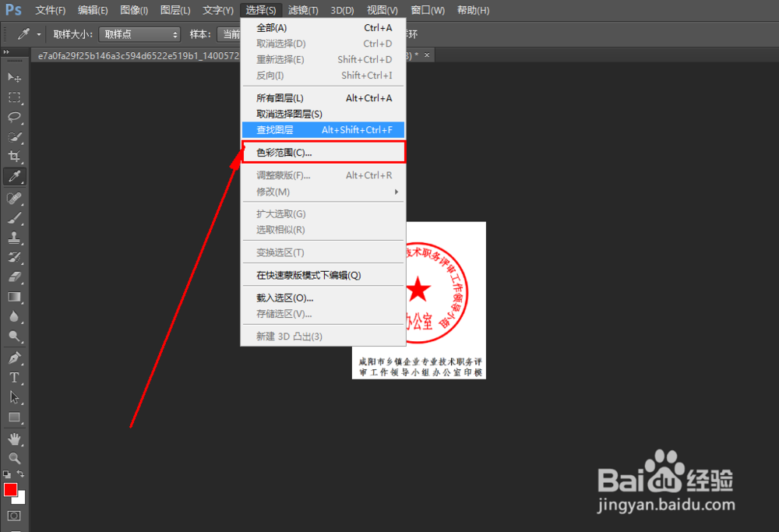The height and width of the screenshot is (532, 779).
Task: Click the Photoshop Ps logo
Action: (13, 10)
